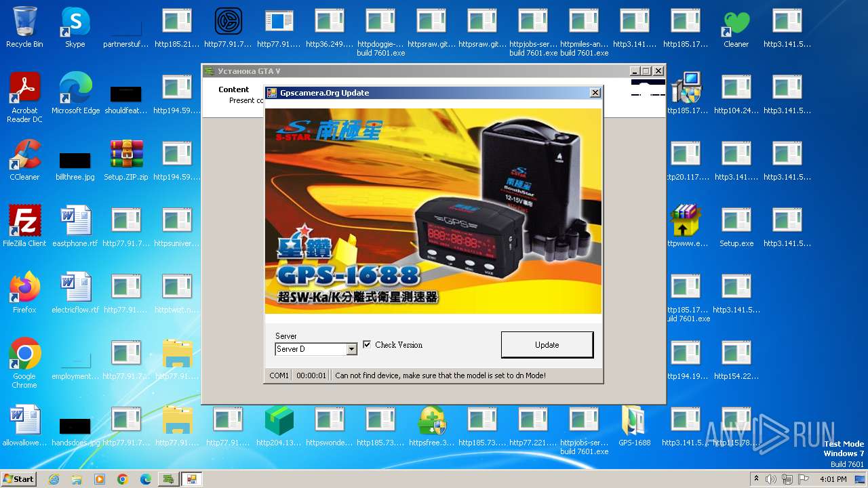Click the Update button
This screenshot has width=868, height=488.
547,344
